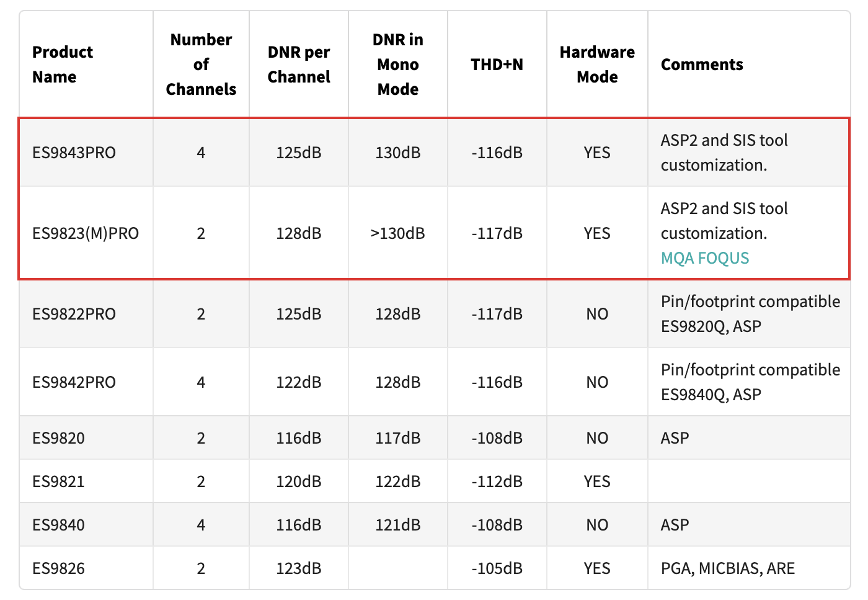The image size is (868, 600).
Task: Select the Hardware Mode column header
Action: (x=597, y=65)
